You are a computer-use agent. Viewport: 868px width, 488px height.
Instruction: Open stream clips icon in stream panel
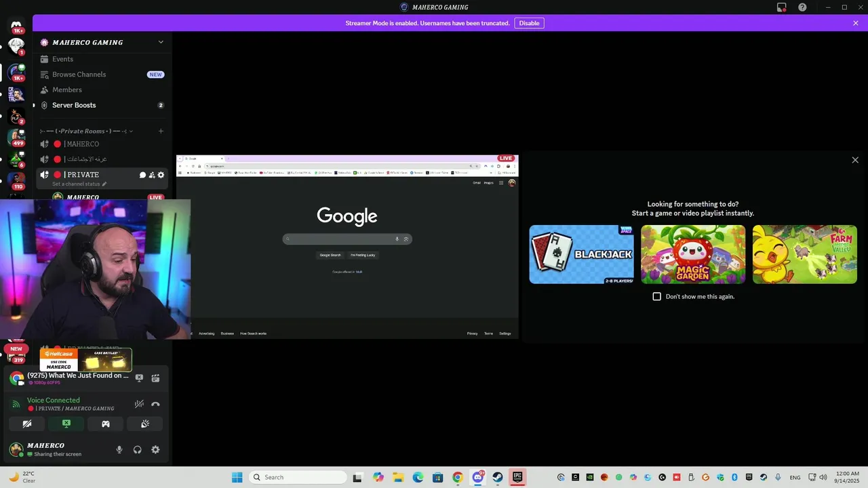(155, 378)
